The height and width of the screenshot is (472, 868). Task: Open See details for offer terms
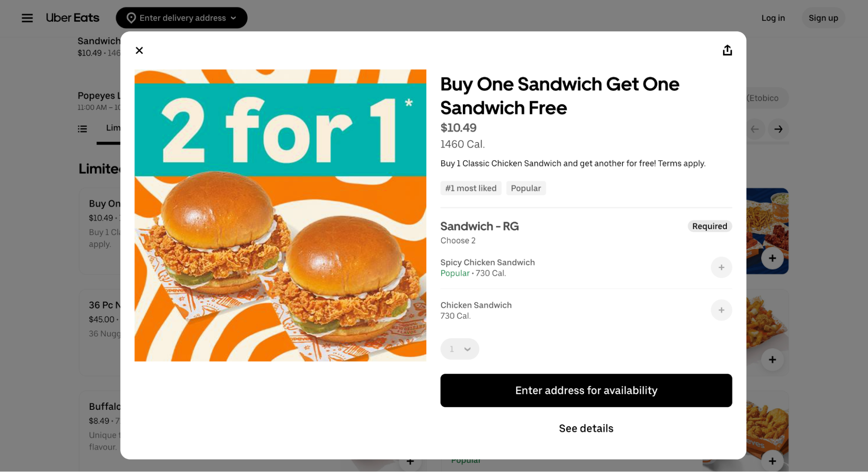pyautogui.click(x=586, y=428)
